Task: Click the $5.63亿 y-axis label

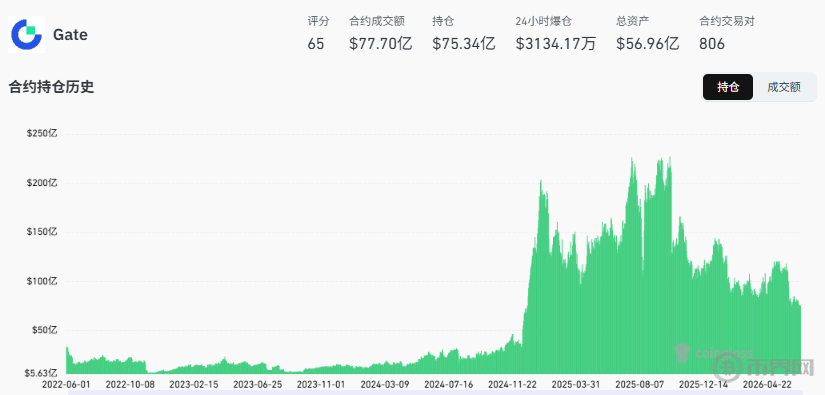Action: [42, 373]
